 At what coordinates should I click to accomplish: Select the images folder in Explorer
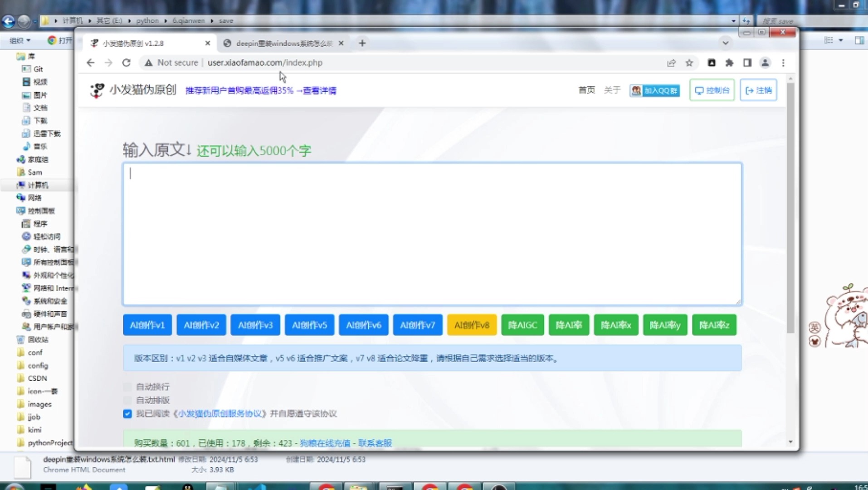pos(39,404)
